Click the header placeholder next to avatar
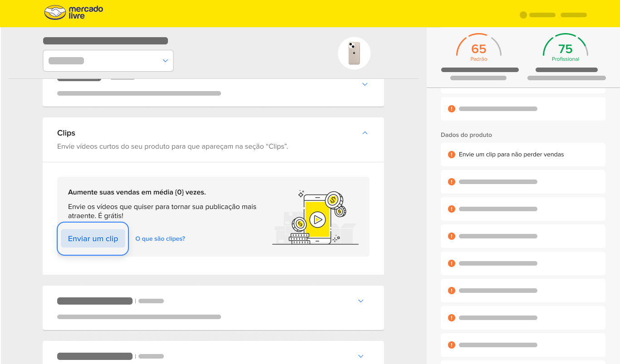The image size is (620, 364). pos(542,15)
